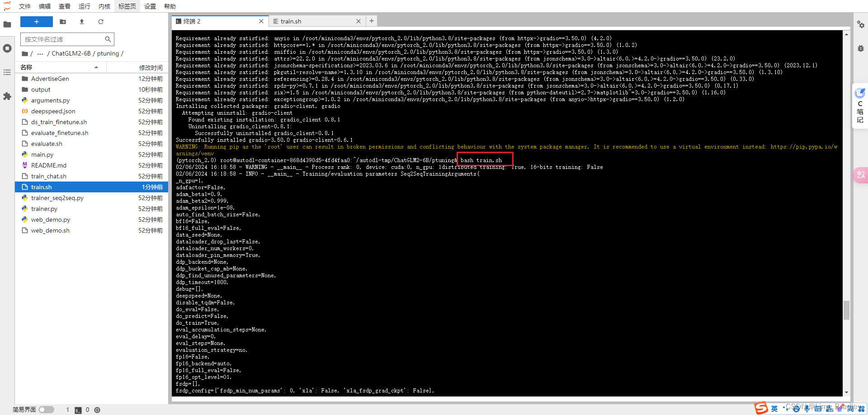
Task: Select the highlighted train.sh file
Action: point(92,187)
